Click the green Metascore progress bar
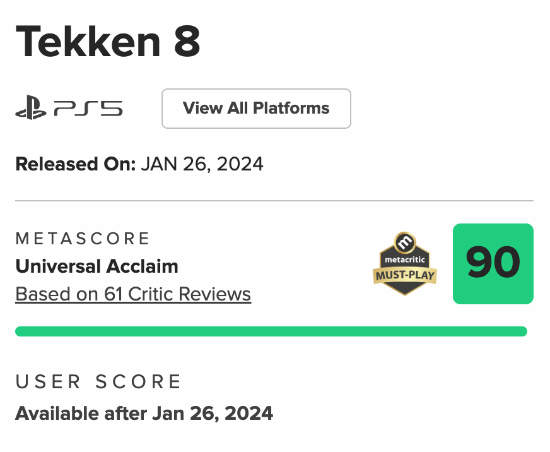Viewport: 550px width, 452px height. [271, 331]
